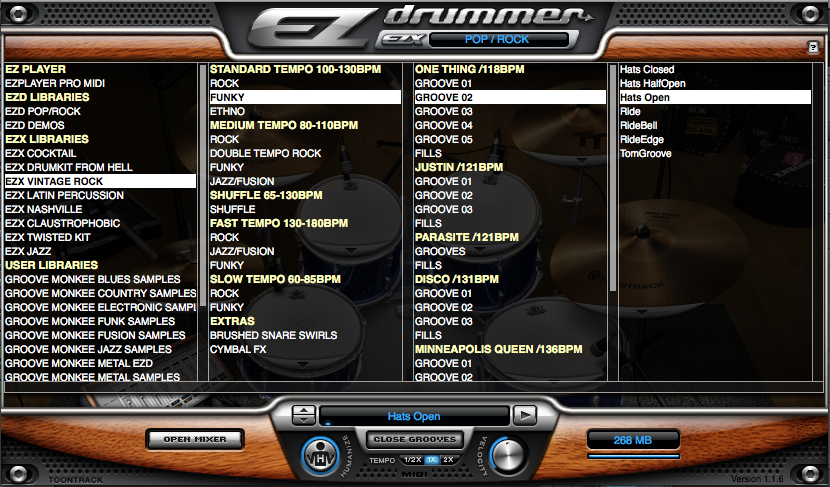Click the libraries column scrollbar
This screenshot has height=487, width=830.
(203, 185)
